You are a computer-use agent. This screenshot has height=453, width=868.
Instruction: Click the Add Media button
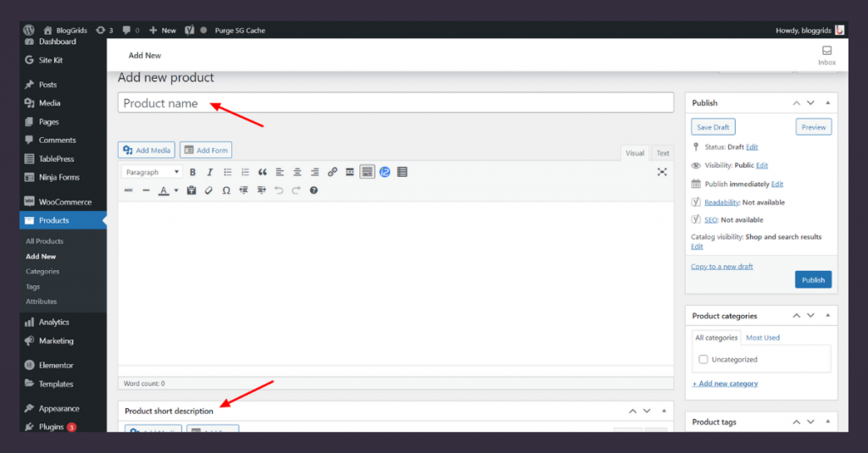point(147,150)
